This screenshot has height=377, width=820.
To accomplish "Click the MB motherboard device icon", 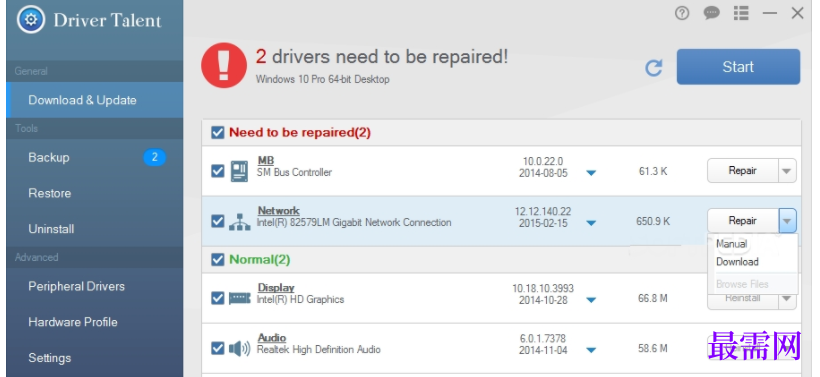I will coord(240,171).
